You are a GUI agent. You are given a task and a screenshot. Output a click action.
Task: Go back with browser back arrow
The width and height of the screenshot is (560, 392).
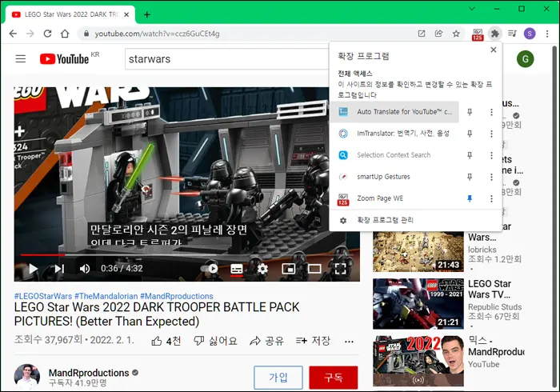13,34
